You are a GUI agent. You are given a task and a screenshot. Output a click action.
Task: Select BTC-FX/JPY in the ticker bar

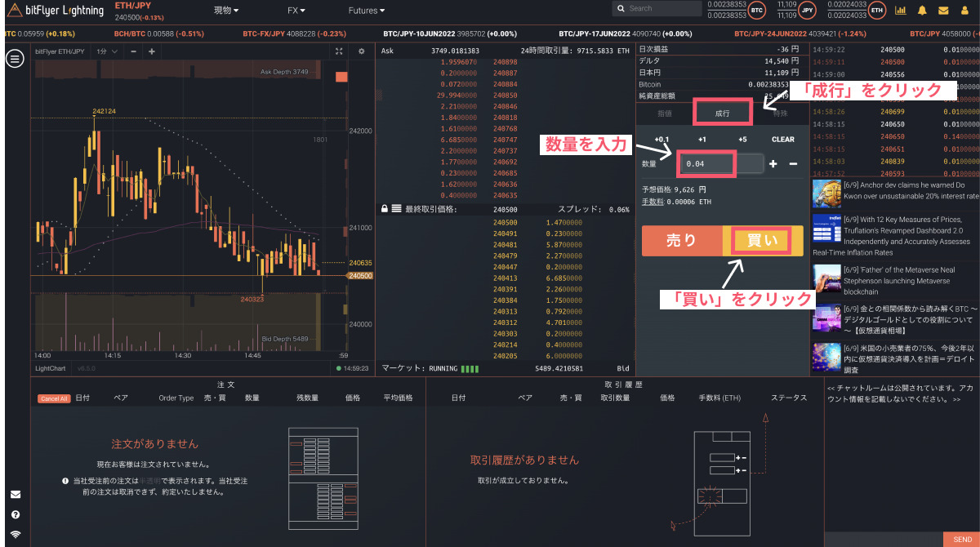click(x=293, y=34)
